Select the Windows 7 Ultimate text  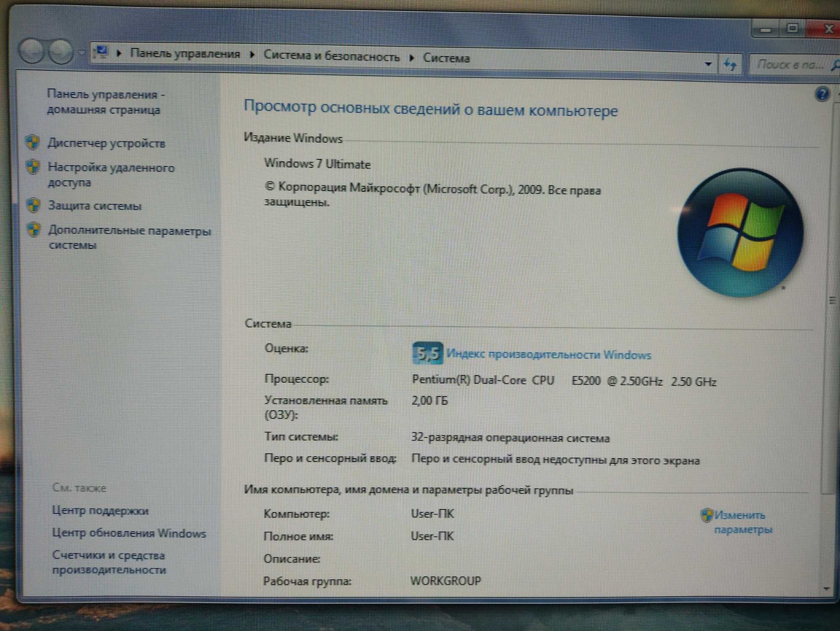317,164
